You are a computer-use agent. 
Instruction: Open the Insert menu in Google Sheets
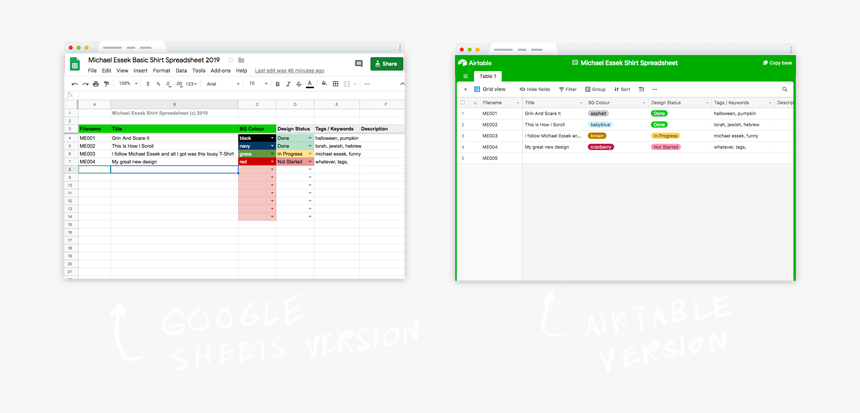tap(140, 71)
